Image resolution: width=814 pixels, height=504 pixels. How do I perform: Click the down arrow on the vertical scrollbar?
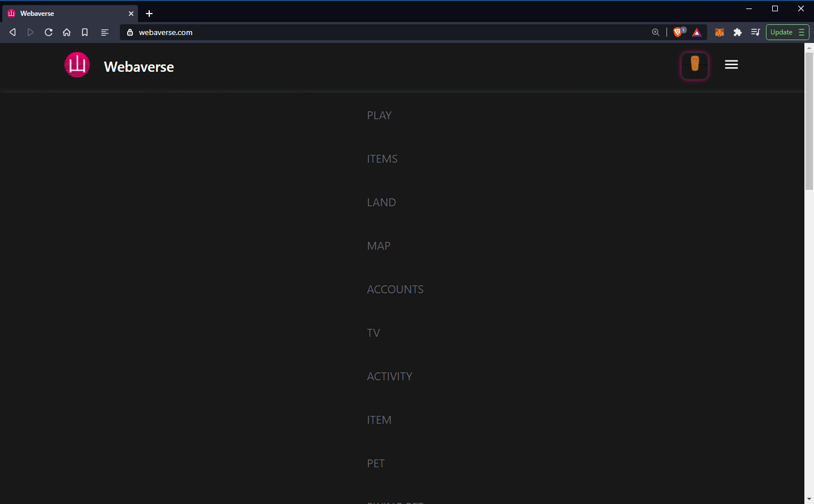click(809, 499)
